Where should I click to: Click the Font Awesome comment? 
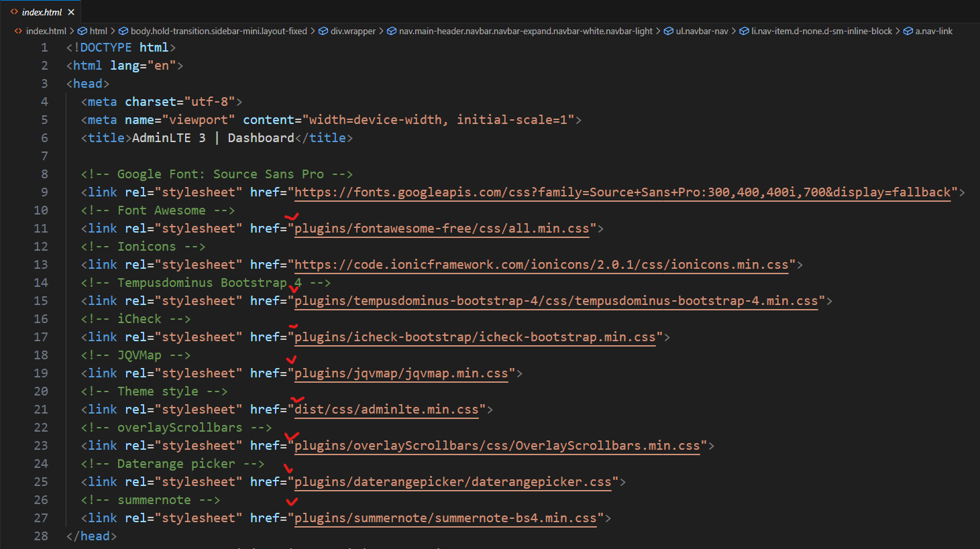point(158,210)
